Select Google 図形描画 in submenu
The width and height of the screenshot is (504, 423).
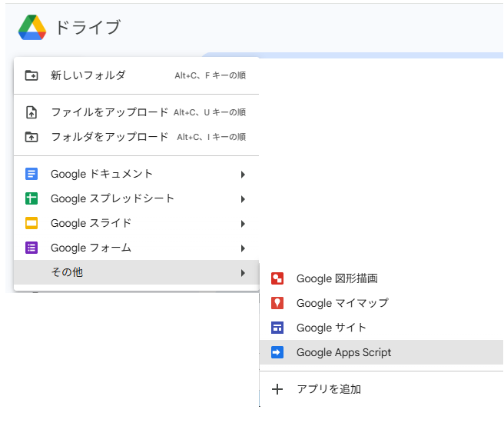click(x=381, y=278)
